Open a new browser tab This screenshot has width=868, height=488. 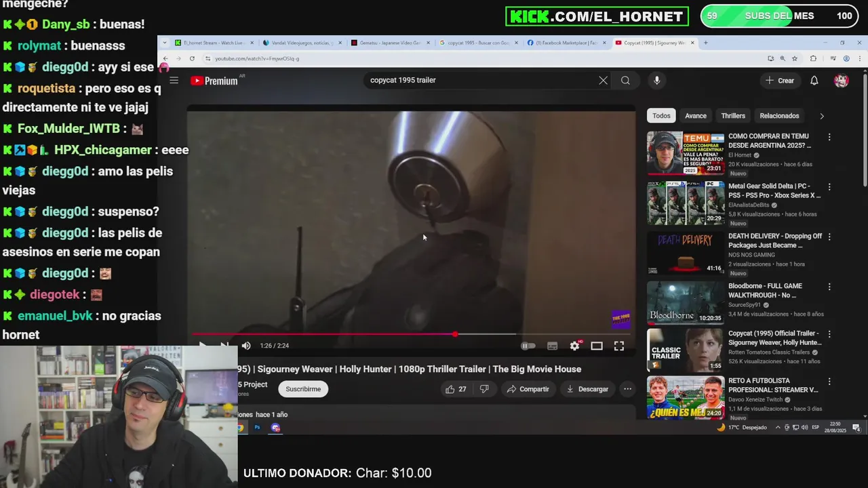click(705, 43)
